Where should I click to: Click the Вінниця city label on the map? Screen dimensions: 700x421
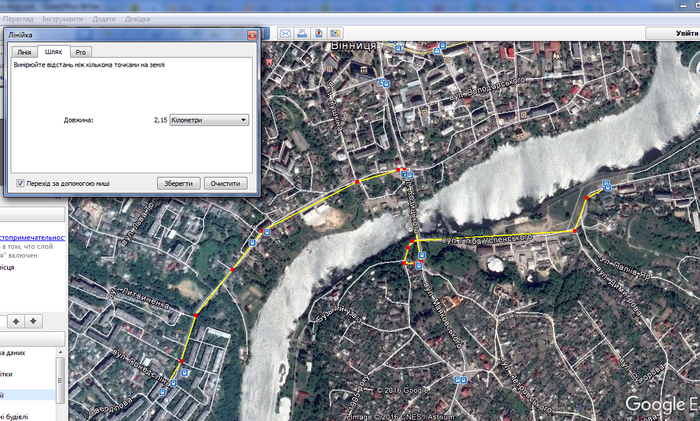(354, 46)
